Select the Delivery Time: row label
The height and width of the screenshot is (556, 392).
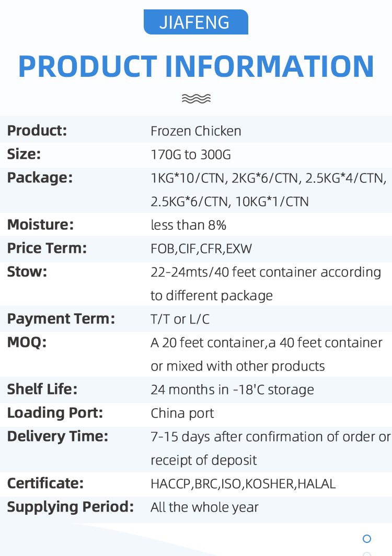click(x=57, y=436)
